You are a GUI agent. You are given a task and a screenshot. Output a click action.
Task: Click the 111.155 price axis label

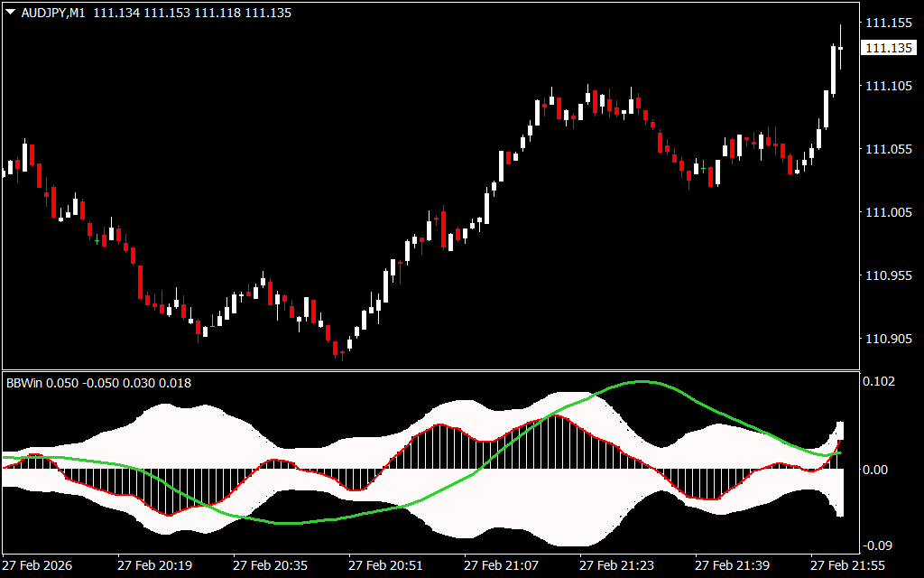click(888, 23)
